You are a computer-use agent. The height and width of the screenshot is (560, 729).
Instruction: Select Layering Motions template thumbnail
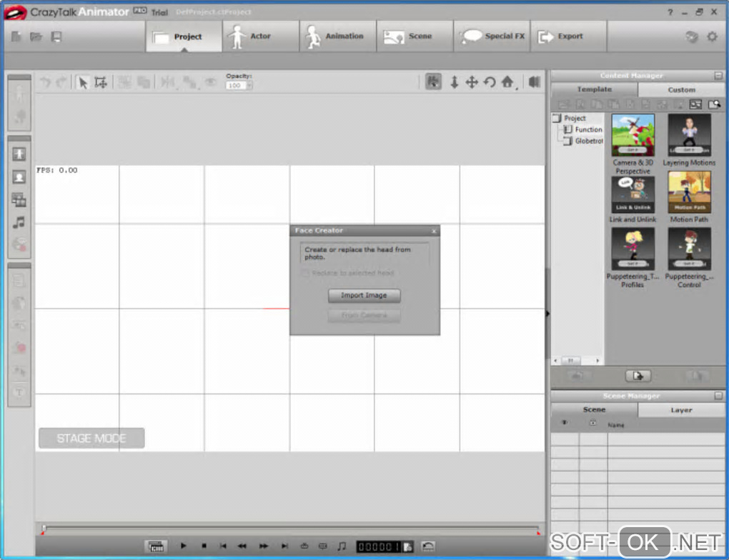click(689, 135)
